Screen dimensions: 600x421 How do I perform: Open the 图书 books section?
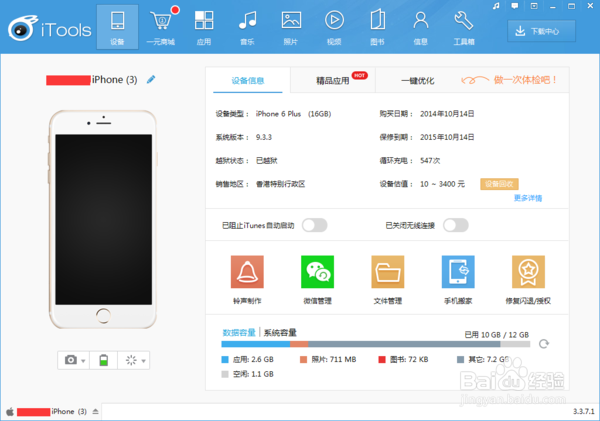[377, 27]
